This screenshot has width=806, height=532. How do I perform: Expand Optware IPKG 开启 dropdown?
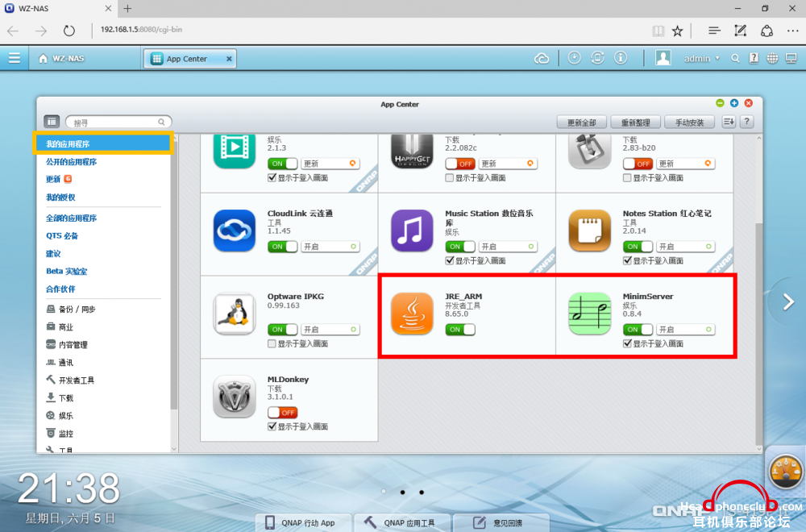[330, 330]
